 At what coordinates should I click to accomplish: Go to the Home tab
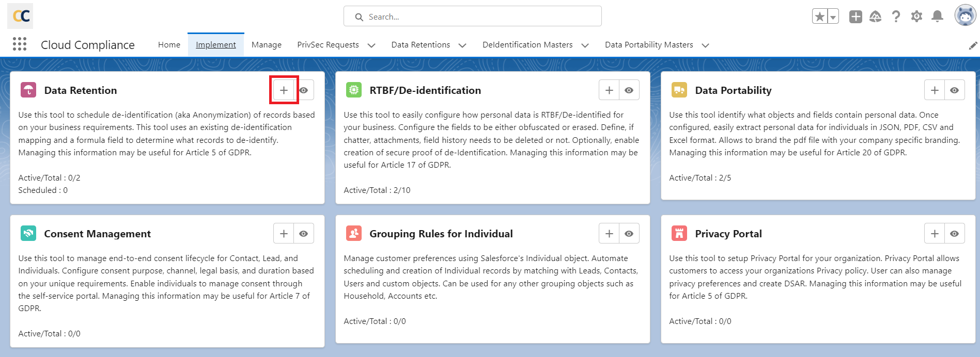(169, 45)
